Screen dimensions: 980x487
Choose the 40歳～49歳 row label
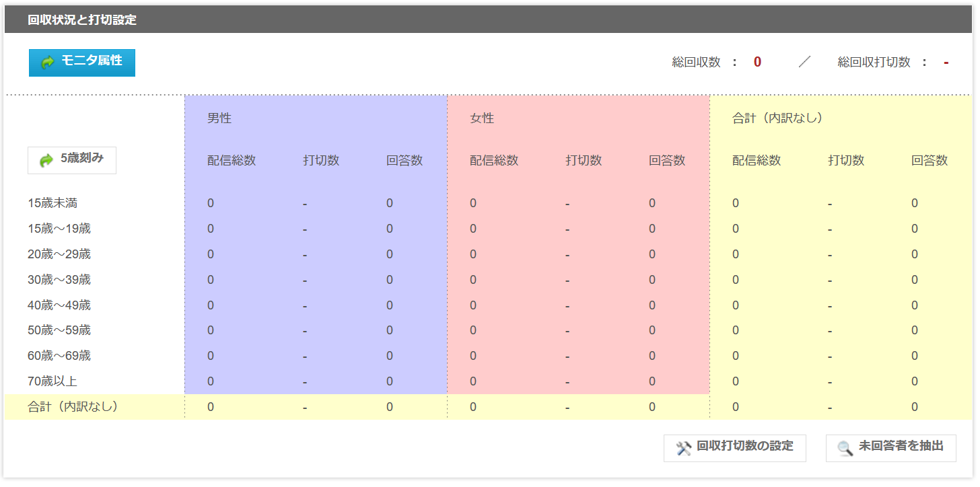[x=59, y=305]
